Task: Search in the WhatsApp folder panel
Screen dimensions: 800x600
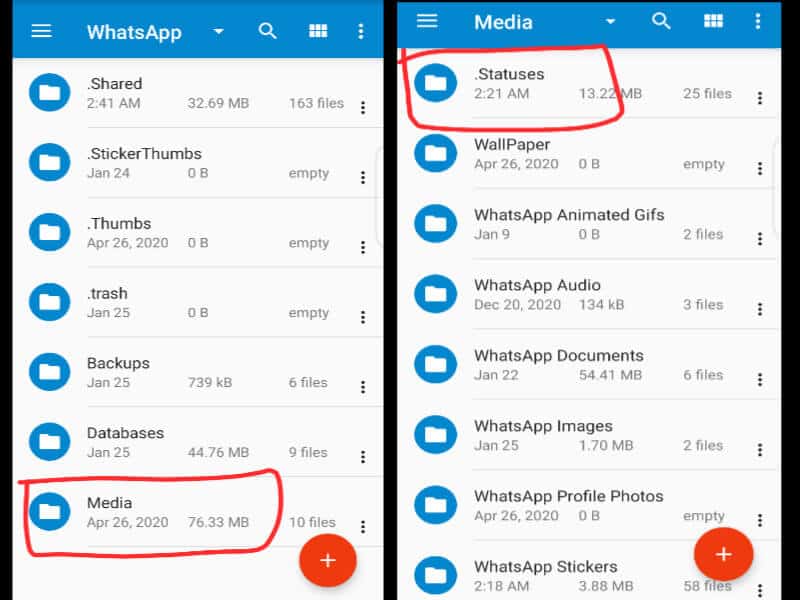Action: 267,31
